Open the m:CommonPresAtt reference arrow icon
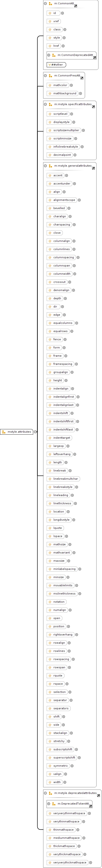This screenshot has height=868, width=102. 82,78
